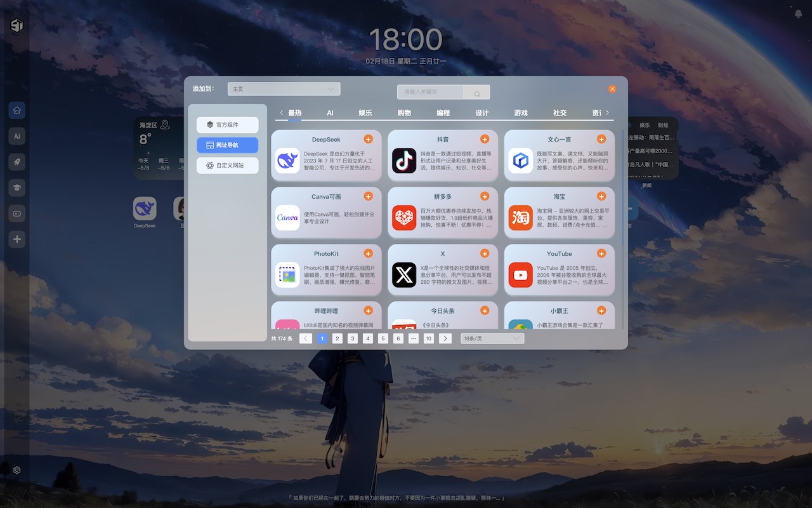
Task: Go to page 10
Action: pos(429,338)
